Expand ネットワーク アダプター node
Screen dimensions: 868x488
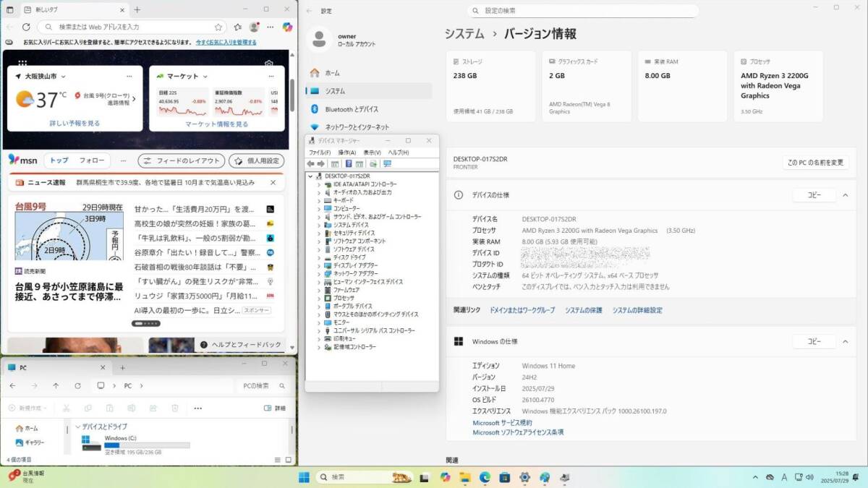[x=318, y=273]
